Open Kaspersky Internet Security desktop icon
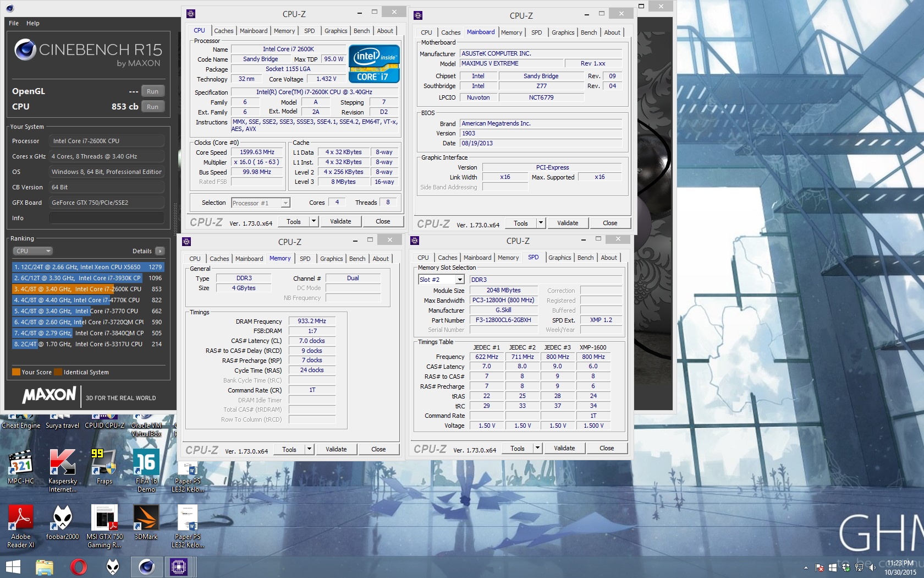Screen dimensions: 924x578 pos(62,471)
